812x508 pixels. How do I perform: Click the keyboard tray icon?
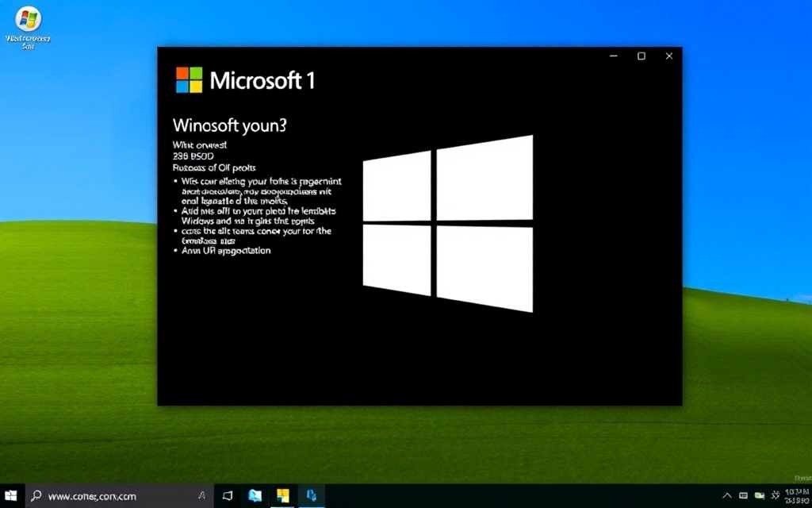pos(743,495)
